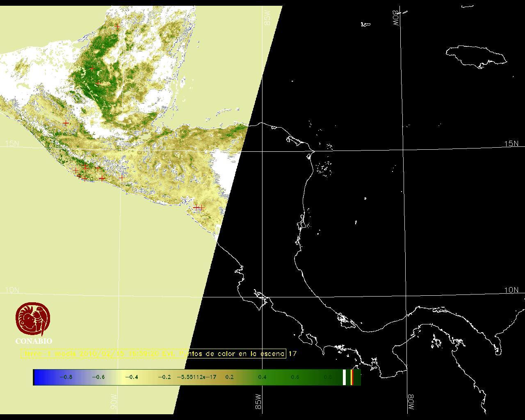This screenshot has height=420, width=525.
Task: Click the 80W longitude label at the bottom
Action: point(411,402)
